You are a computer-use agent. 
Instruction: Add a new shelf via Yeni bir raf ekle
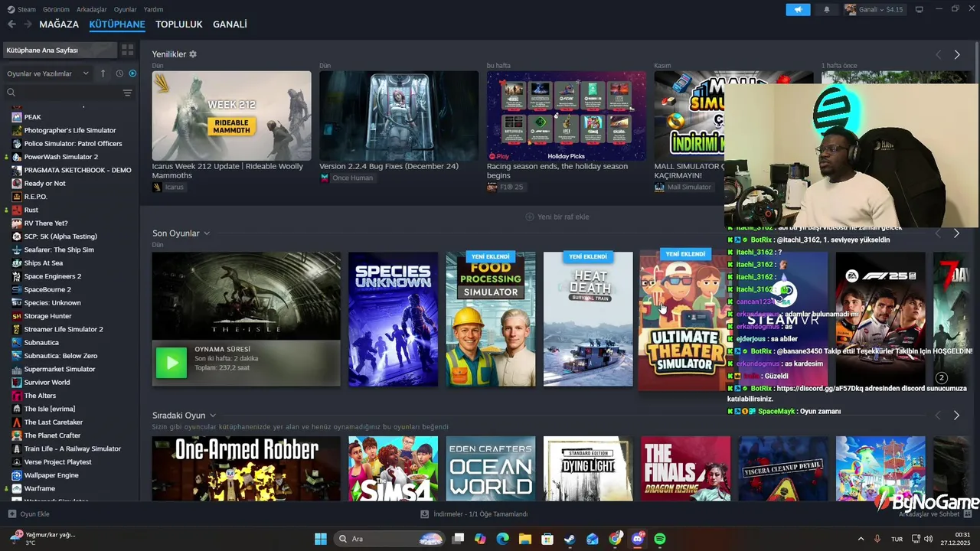(x=557, y=217)
